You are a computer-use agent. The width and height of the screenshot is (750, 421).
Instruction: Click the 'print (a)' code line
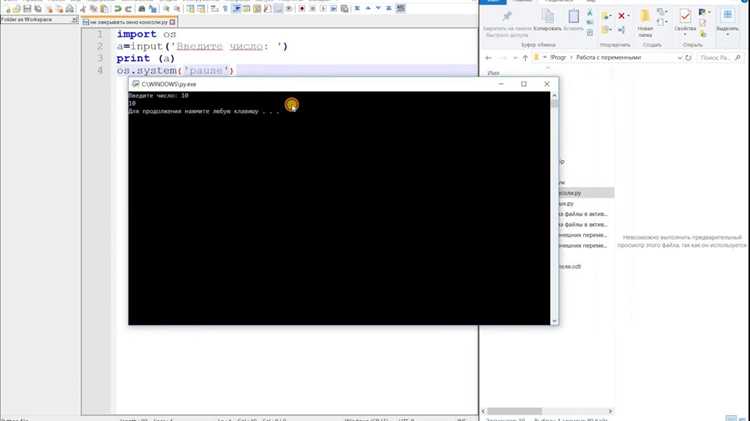[x=145, y=58]
